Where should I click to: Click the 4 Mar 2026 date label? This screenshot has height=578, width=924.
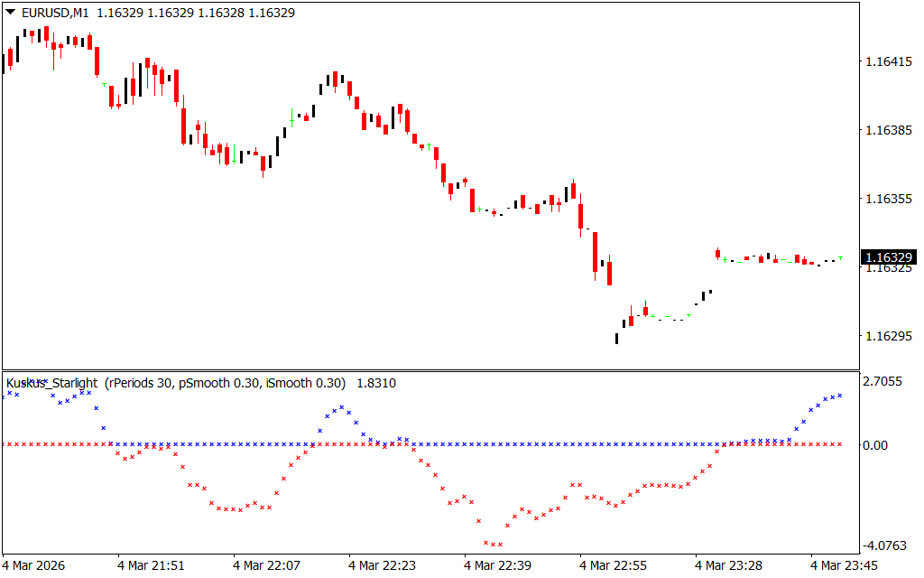click(33, 565)
